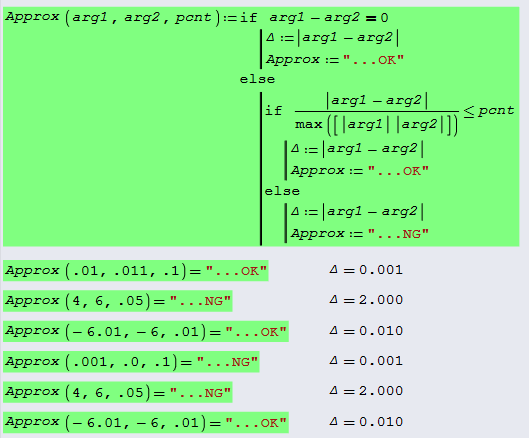Viewport: 529px width, 438px height.
Task: Select the Approx(arg1, arg2, pcnt) function header
Action: [113, 17]
